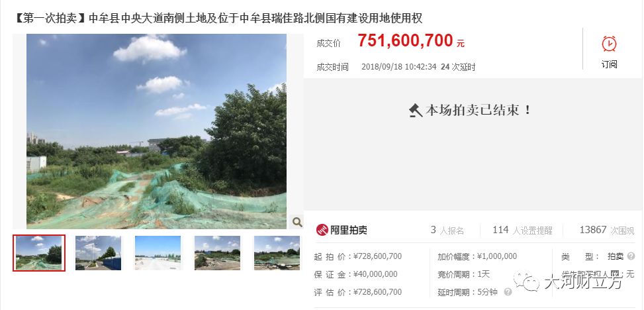Select the first thumbnail with red border
Viewport: 644px width, 310px height.
click(39, 253)
